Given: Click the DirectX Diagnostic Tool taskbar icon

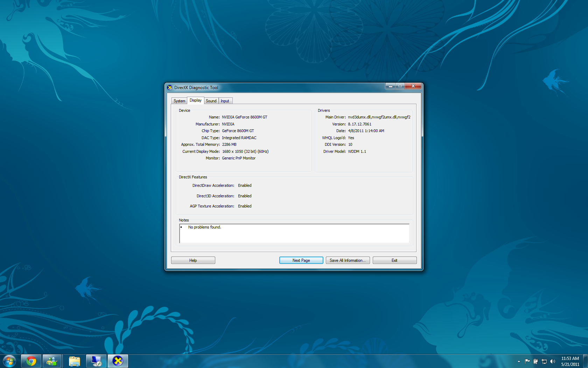Looking at the screenshot, I should [118, 361].
